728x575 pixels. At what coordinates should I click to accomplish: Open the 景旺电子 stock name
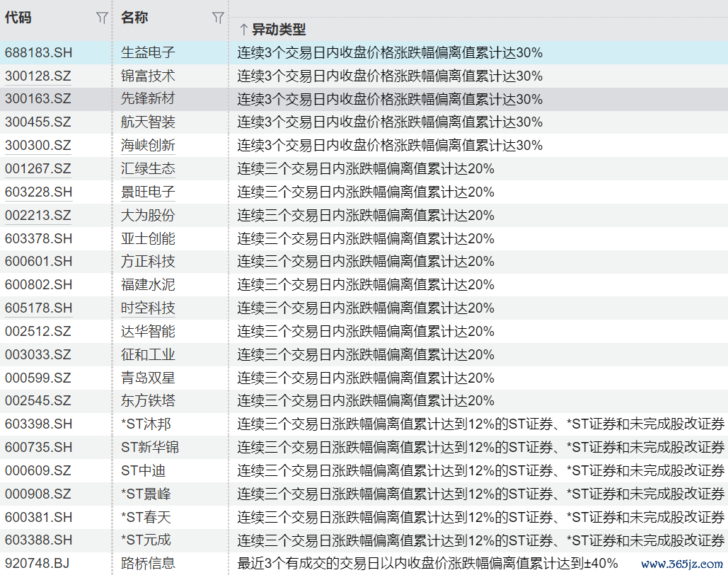(x=148, y=192)
